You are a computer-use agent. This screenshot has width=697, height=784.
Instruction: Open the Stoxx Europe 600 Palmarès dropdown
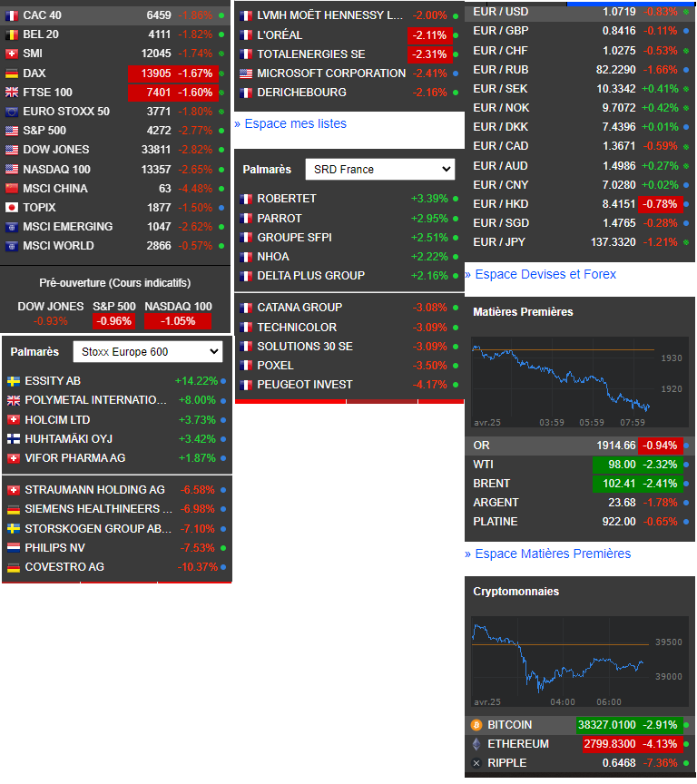[148, 352]
